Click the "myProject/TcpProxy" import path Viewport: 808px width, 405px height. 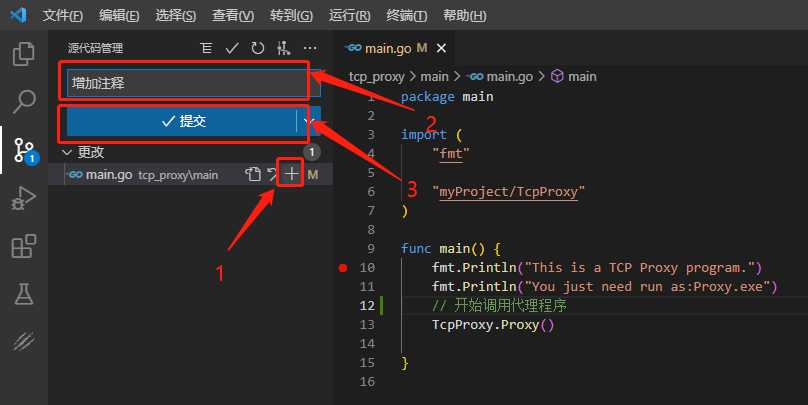(x=509, y=192)
